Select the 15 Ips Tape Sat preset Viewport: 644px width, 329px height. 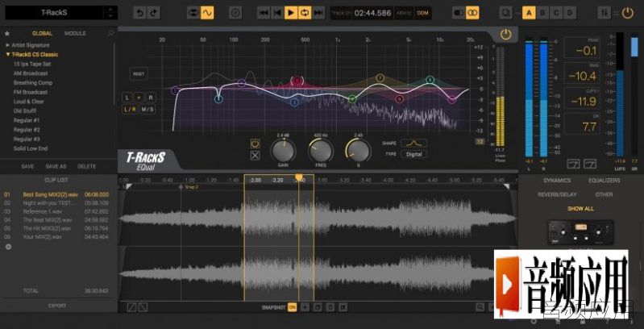click(x=32, y=64)
